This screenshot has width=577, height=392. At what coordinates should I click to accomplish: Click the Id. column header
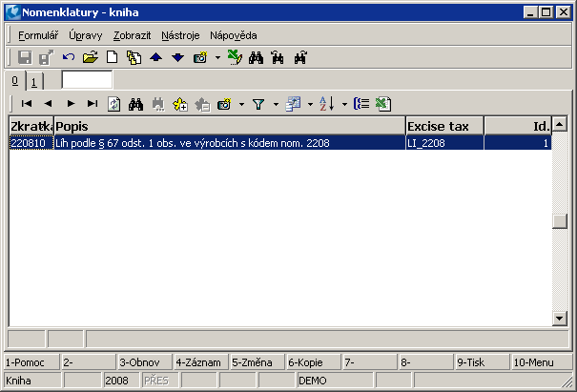coord(517,126)
